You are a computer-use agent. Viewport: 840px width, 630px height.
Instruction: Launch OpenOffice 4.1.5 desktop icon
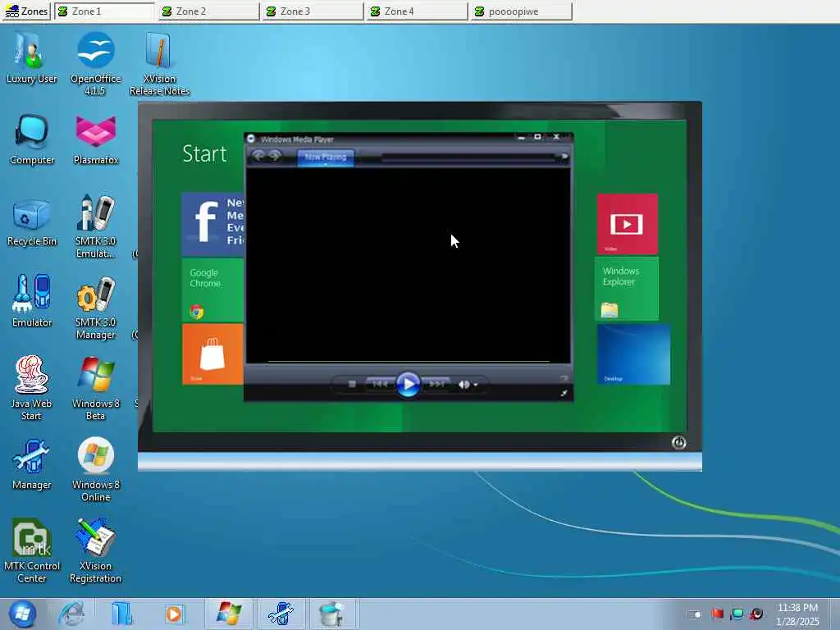coord(95,63)
